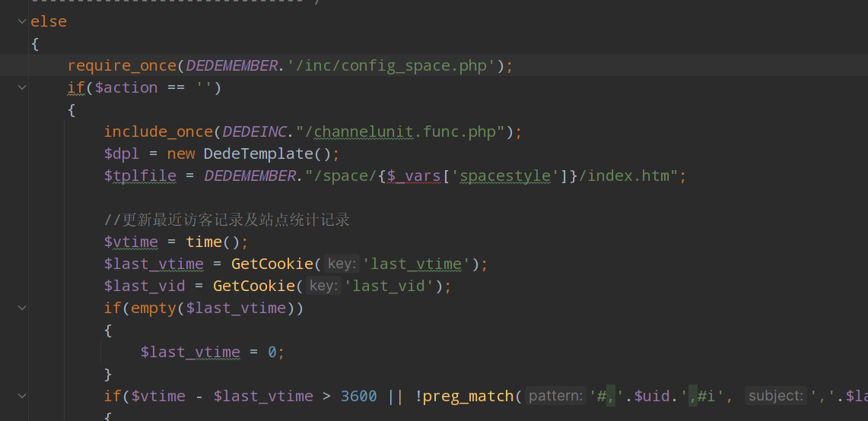
Task: Click 'spacestyle' array key
Action: (x=504, y=176)
